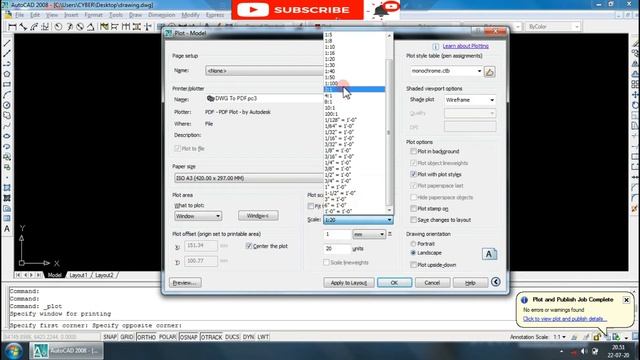This screenshot has height=360, width=640.
Task: Click to view plot and publish details link
Action: point(564,319)
